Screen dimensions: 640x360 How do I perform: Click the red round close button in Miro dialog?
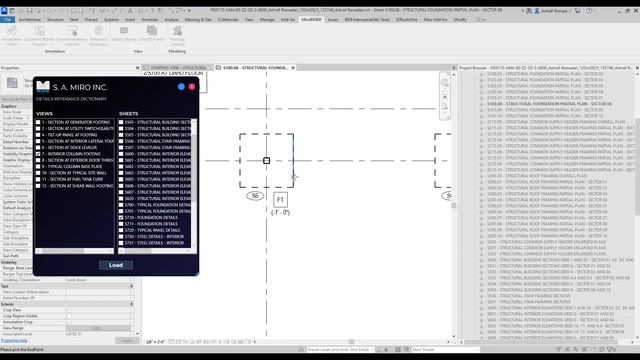tap(192, 87)
